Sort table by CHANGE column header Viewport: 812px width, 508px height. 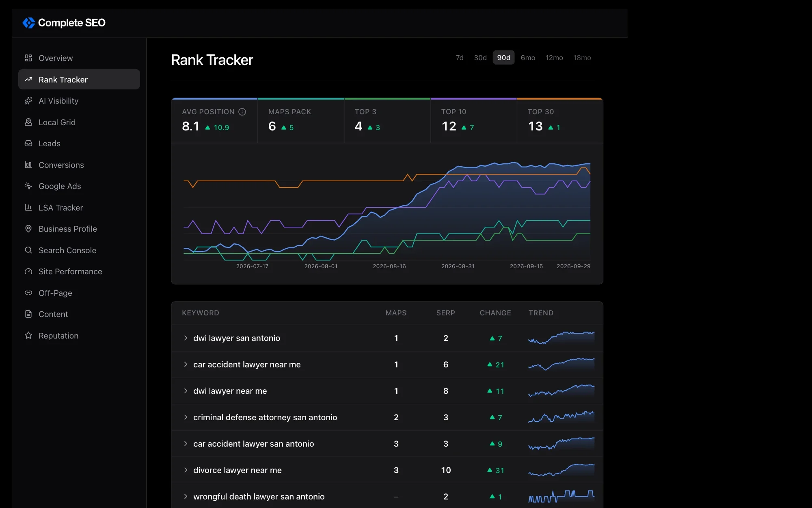[495, 313]
